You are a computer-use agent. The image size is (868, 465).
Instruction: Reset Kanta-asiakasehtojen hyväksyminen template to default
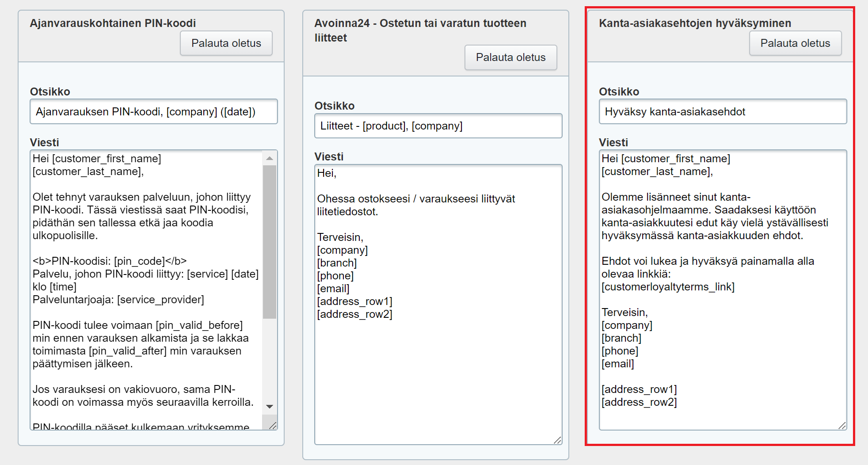tap(795, 43)
